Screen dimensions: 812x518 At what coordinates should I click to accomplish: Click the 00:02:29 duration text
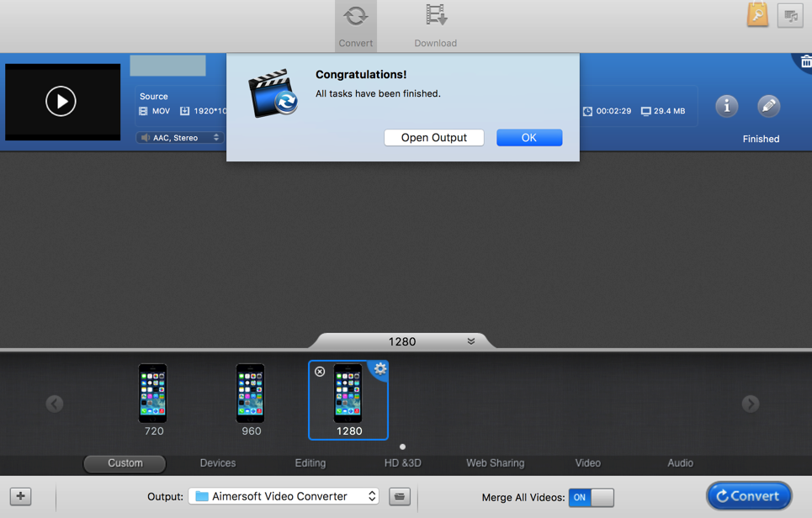(x=613, y=111)
